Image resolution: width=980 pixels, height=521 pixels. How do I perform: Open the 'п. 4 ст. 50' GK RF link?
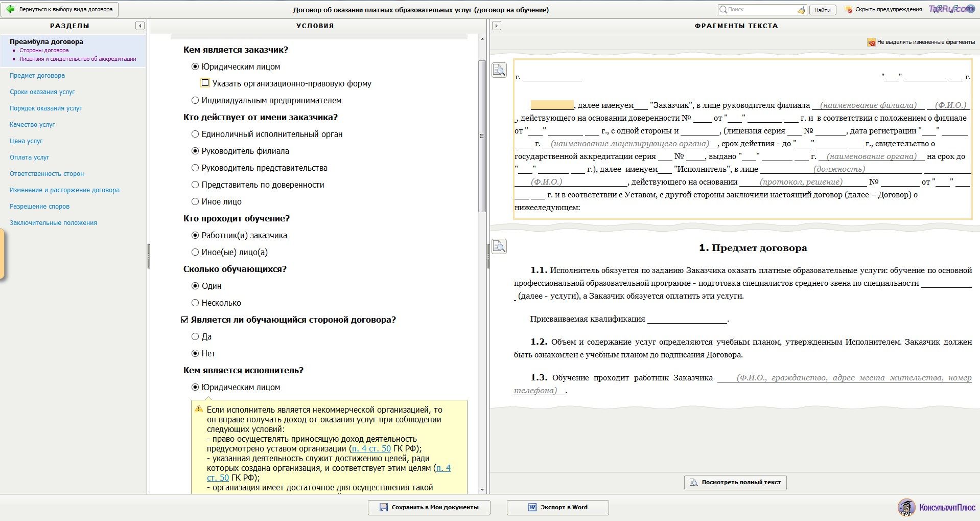point(372,448)
